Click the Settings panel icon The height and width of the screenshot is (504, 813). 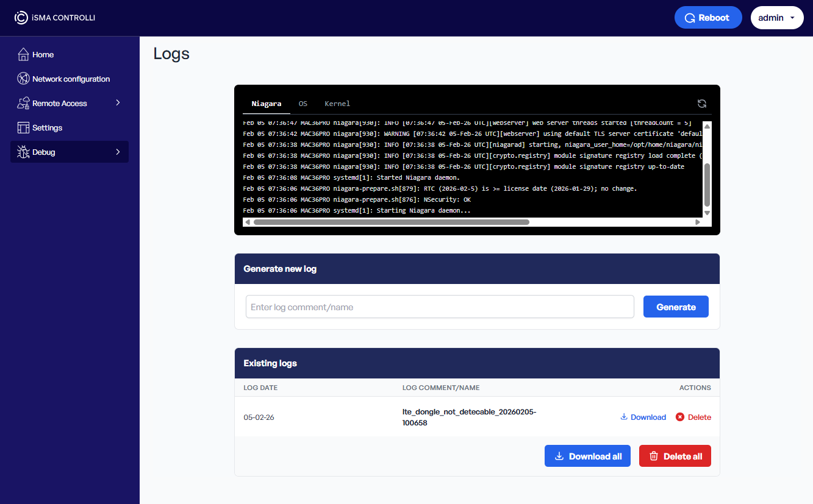click(23, 128)
